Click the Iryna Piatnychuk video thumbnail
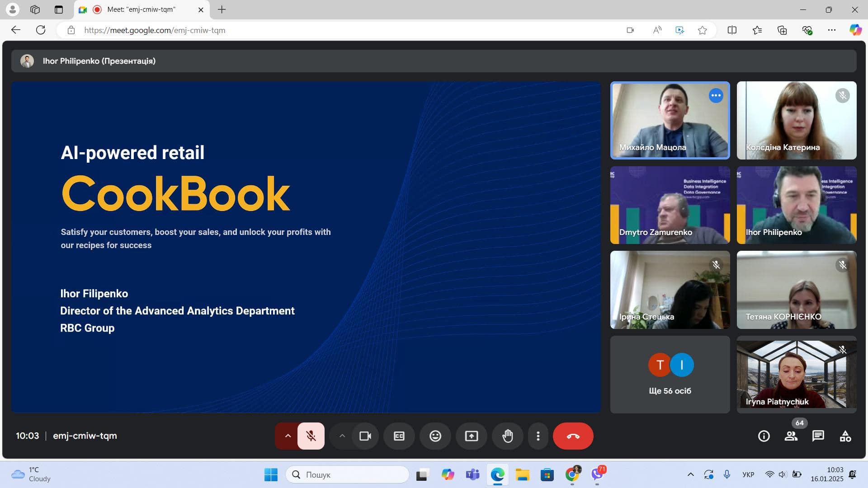This screenshot has height=488, width=868. pyautogui.click(x=796, y=375)
